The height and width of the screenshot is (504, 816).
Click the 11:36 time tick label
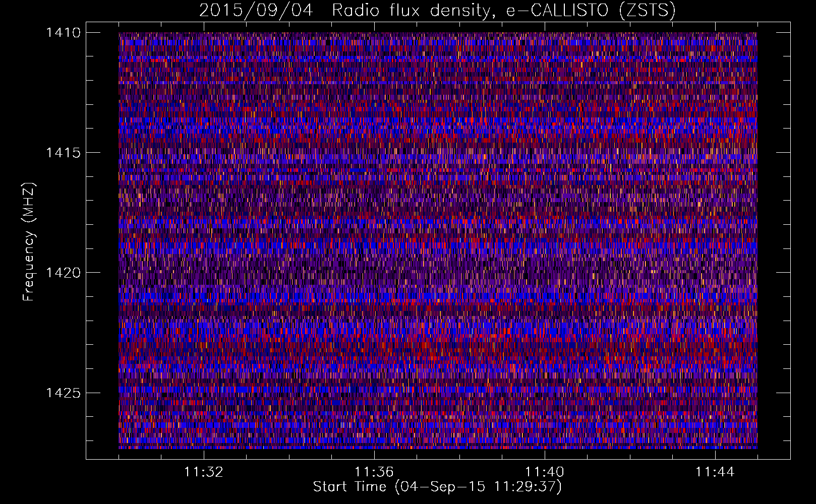[374, 472]
